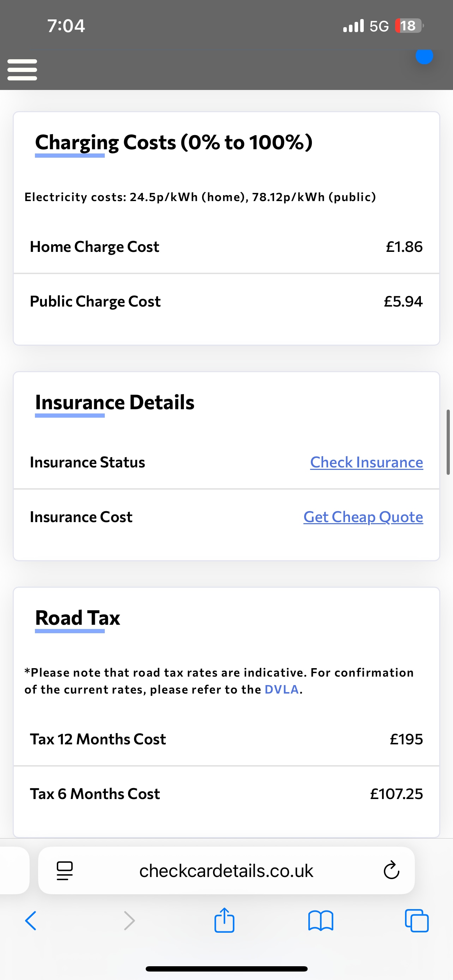Tap the Safari back arrow
This screenshot has height=980, width=453.
(x=31, y=921)
